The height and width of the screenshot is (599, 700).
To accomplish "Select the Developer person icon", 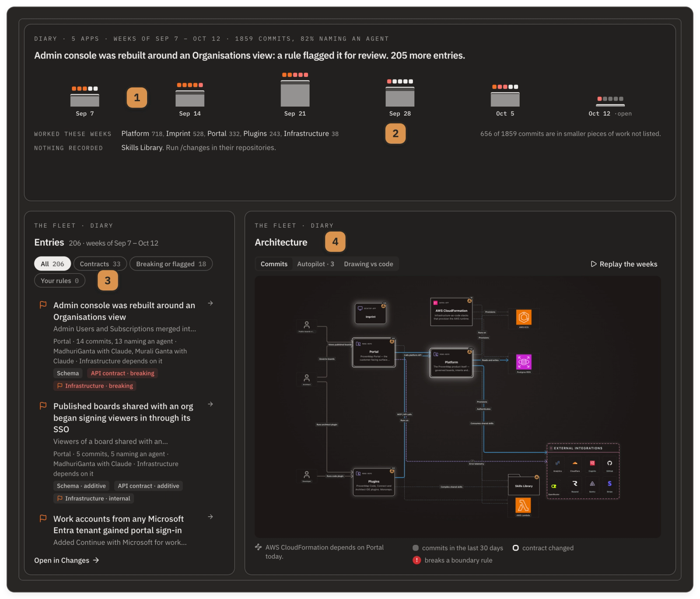I will pyautogui.click(x=307, y=475).
